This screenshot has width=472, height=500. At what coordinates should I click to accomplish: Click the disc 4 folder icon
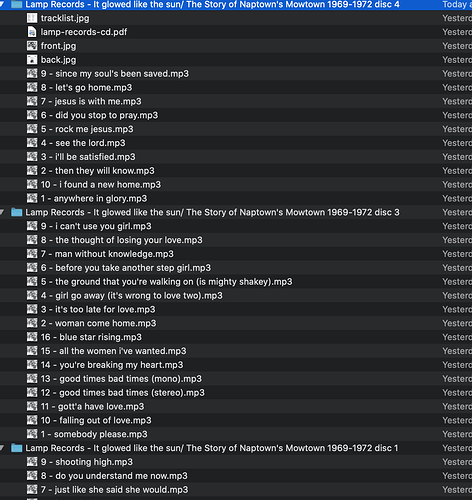(x=17, y=4)
